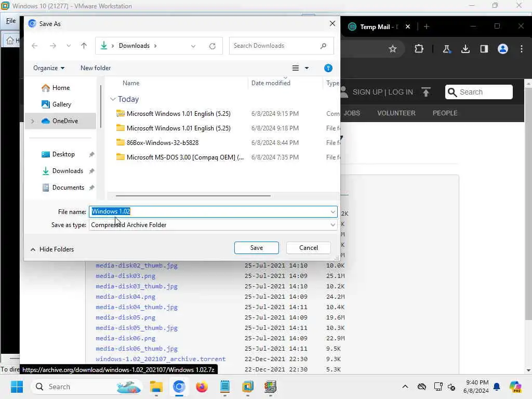Click the Search Downloads field

(281, 46)
